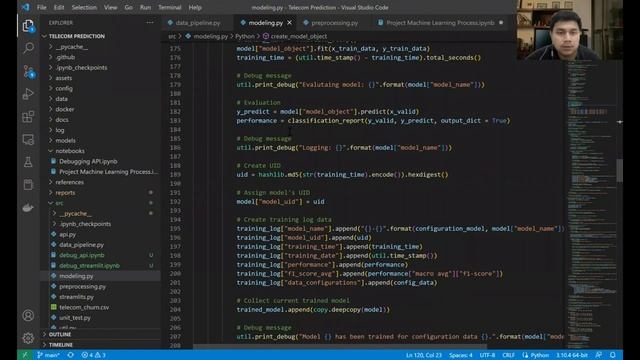Click the Spaces: 4 indentation setting
Screen dimensions: 640x360
click(461, 355)
